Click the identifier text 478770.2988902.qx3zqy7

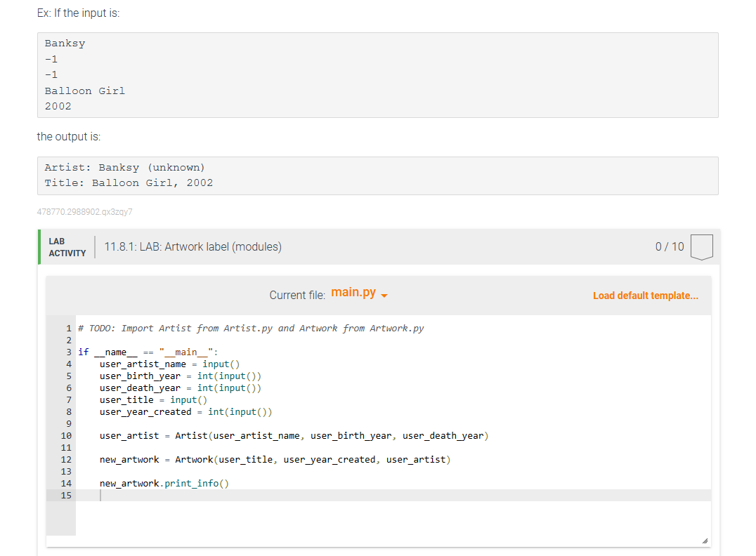pos(84,211)
